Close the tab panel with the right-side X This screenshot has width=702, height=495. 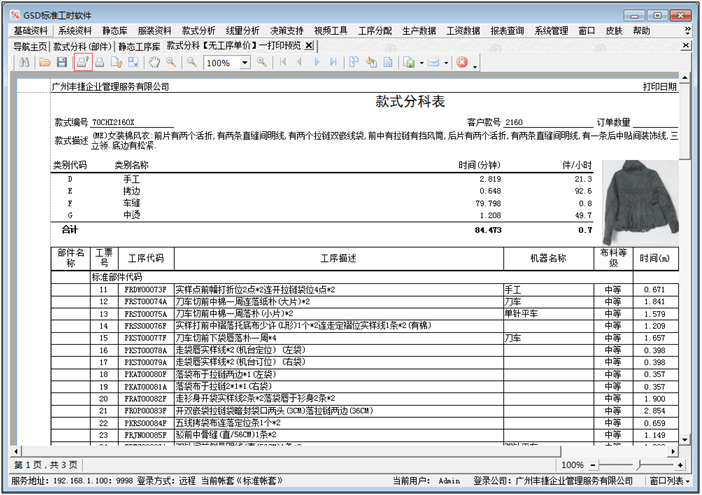685,46
